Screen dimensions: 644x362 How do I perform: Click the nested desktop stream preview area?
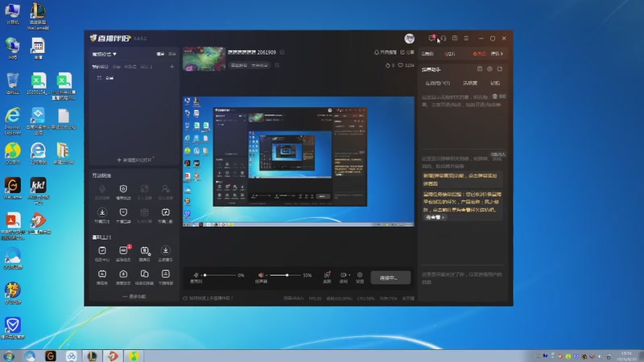[x=299, y=162]
